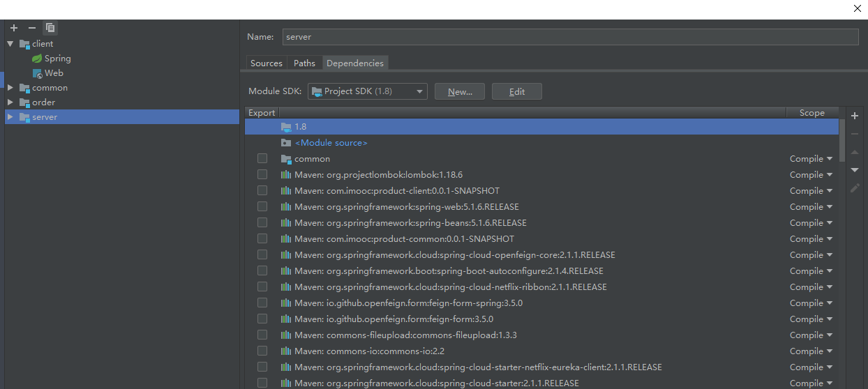Select the 1.8 SDK row
868x389 pixels.
point(541,127)
